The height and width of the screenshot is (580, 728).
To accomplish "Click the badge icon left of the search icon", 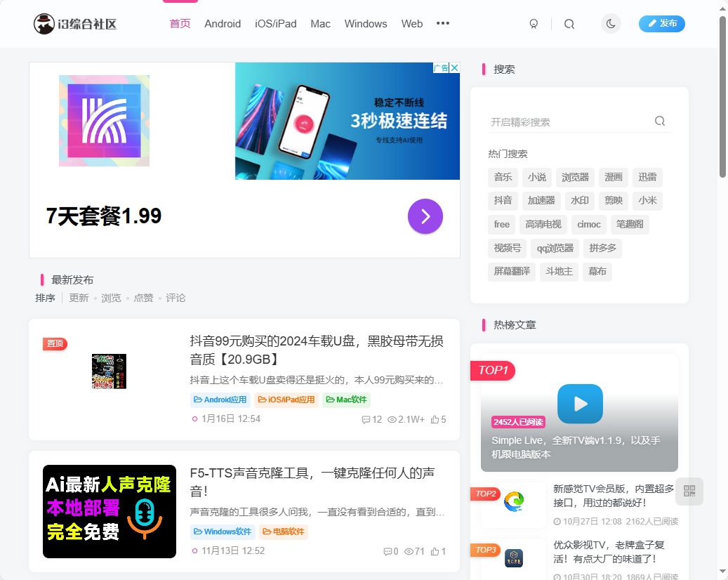I will (x=534, y=23).
